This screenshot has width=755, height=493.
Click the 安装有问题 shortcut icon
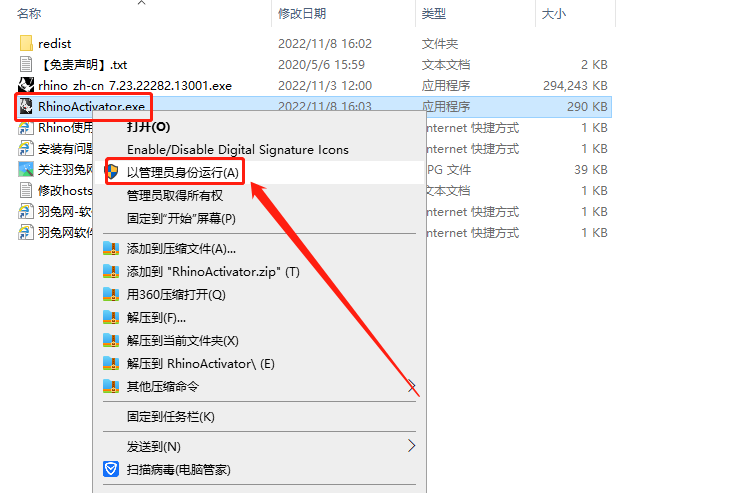point(26,149)
